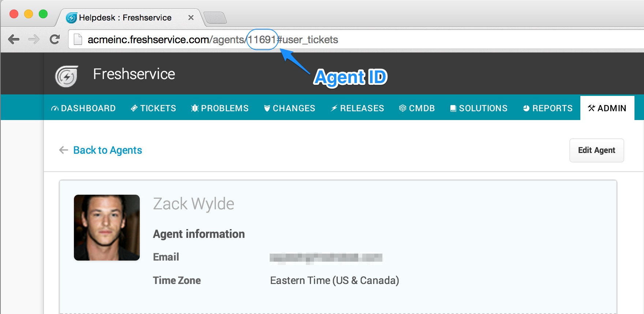Click the Agent information heading
Screen dimensions: 644x314
coord(199,234)
